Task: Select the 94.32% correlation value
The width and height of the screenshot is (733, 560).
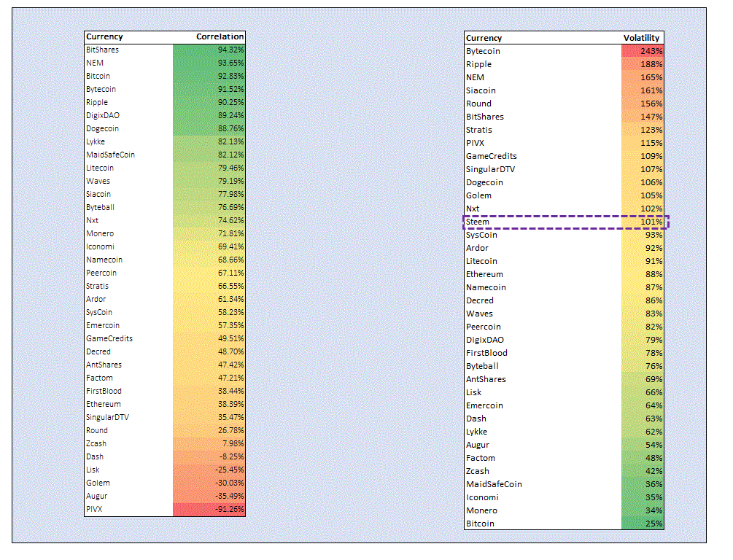Action: 230,50
